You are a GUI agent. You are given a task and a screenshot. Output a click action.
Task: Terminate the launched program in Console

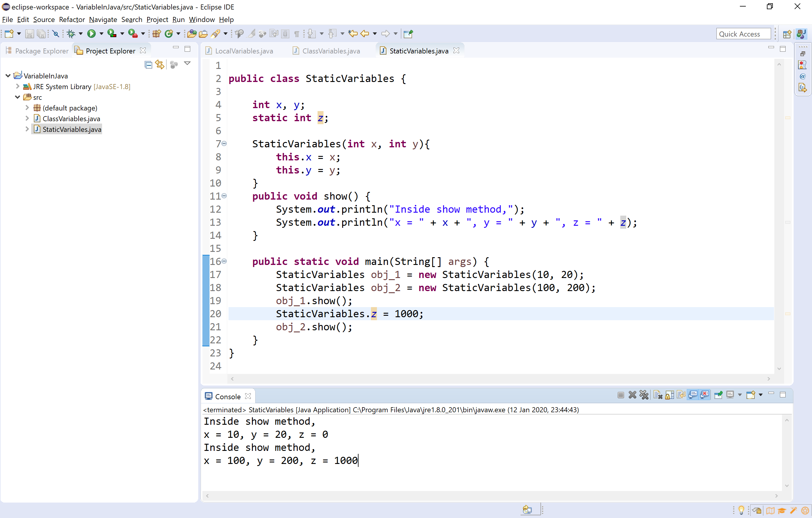pos(621,394)
